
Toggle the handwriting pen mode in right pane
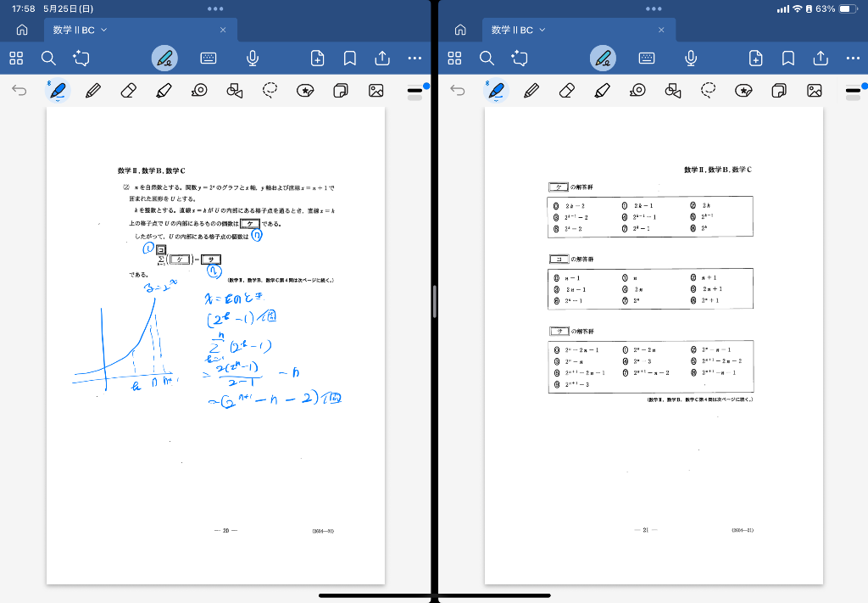click(603, 58)
